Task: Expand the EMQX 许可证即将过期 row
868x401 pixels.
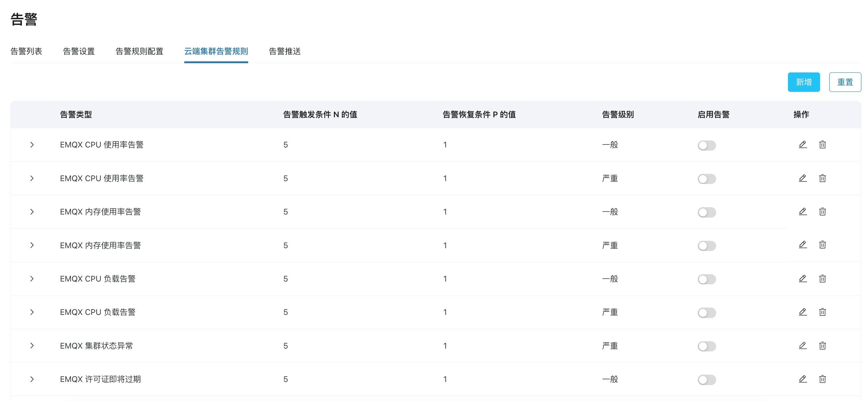Action: click(32, 379)
